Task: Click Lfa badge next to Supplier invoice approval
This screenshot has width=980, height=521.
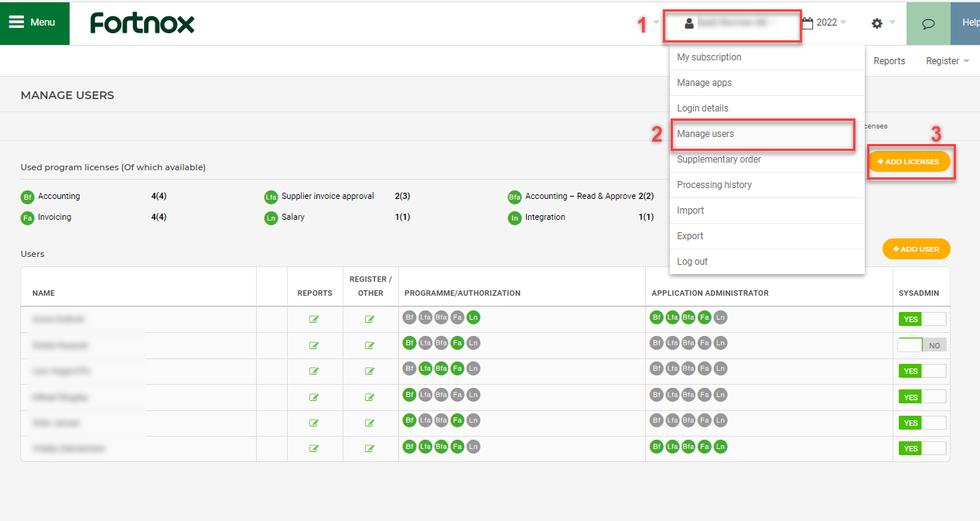Action: coord(271,197)
